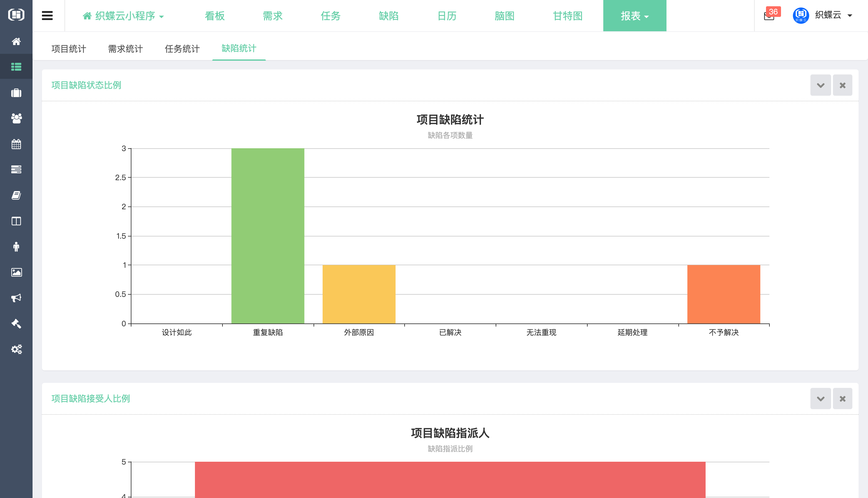This screenshot has width=868, height=498.
Task: Select the image gallery icon in the sidebar
Action: (16, 272)
